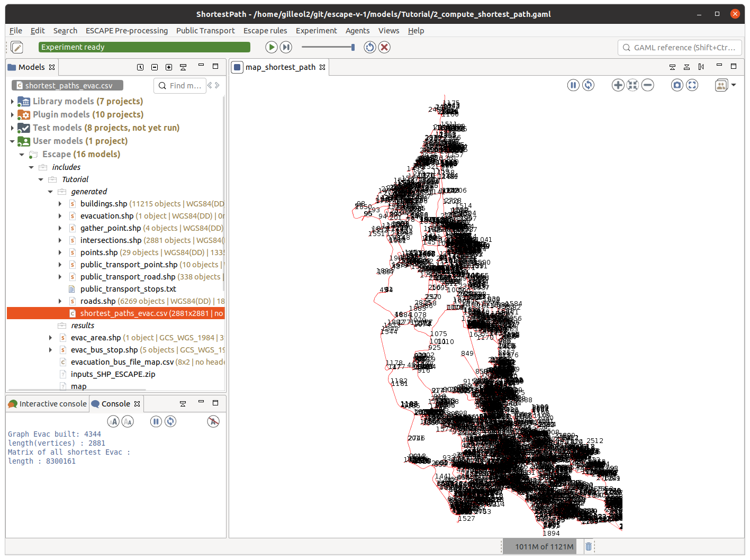Zoom out on the map display

(647, 85)
